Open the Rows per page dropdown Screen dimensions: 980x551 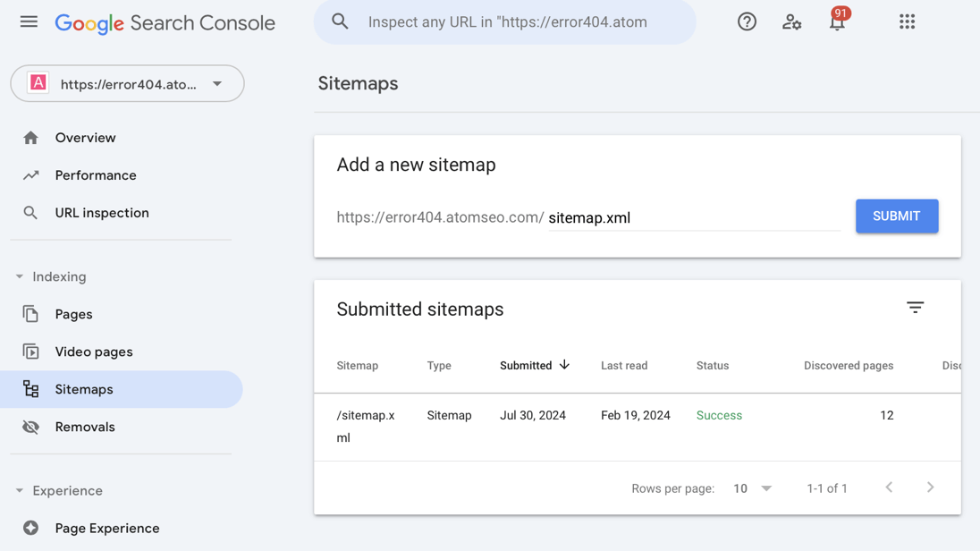click(x=752, y=488)
